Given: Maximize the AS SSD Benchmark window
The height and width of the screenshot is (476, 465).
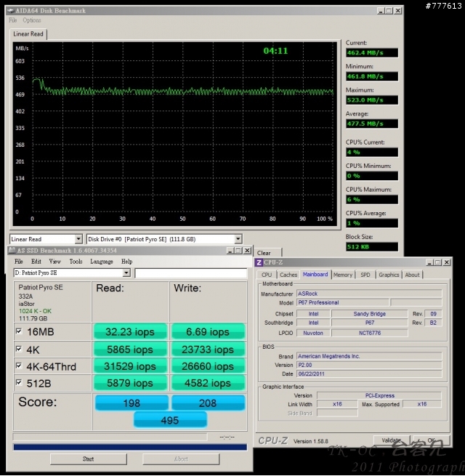Looking at the screenshot, I should pos(238,251).
